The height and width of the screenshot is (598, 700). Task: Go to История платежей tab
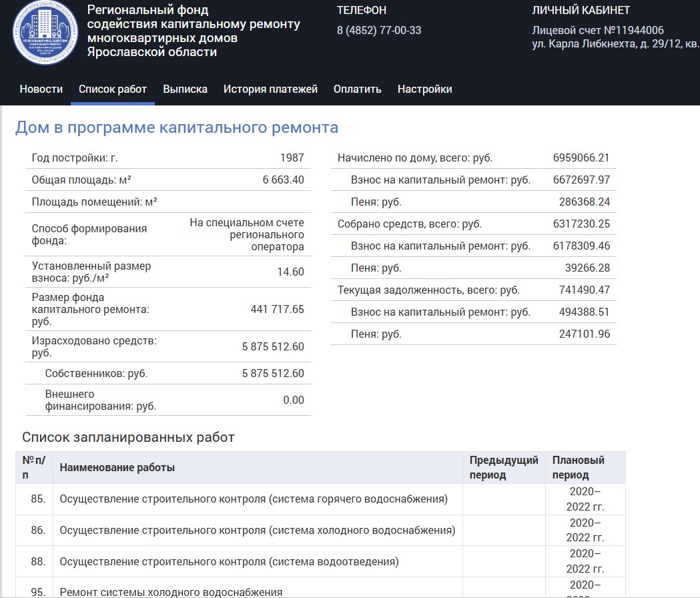(x=270, y=89)
